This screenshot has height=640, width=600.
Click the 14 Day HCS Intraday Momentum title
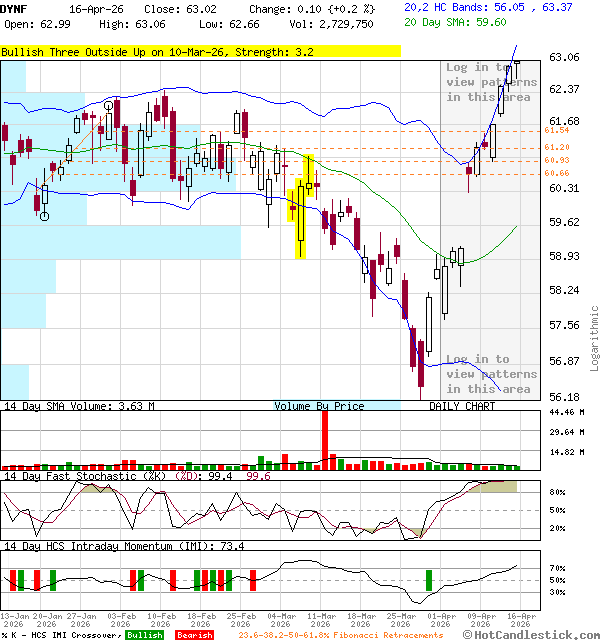coord(110,546)
